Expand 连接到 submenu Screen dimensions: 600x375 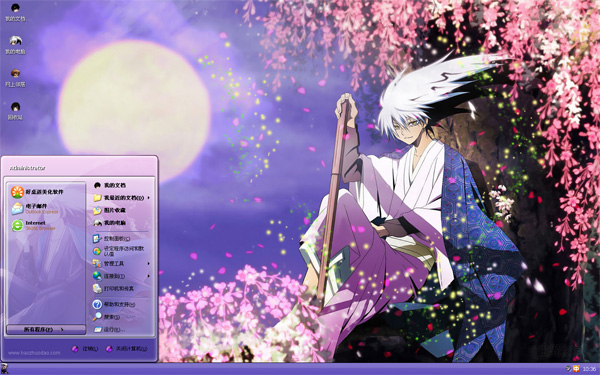click(x=121, y=276)
